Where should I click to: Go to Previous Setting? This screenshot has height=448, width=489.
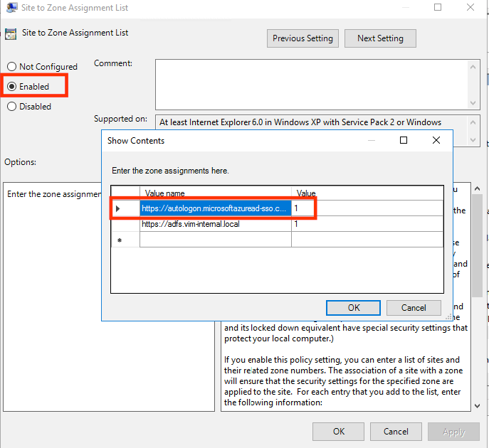tap(303, 38)
